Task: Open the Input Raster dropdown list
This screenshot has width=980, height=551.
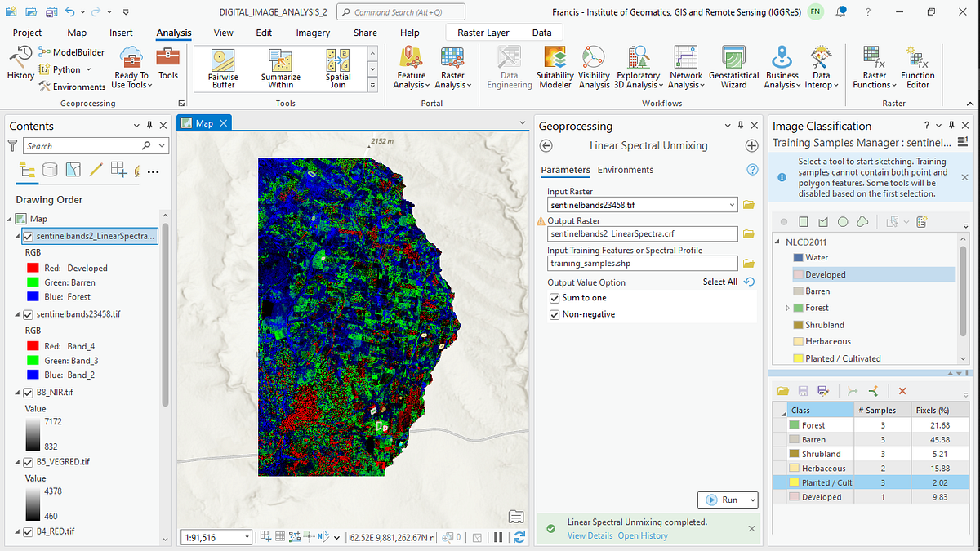Action: click(x=732, y=205)
